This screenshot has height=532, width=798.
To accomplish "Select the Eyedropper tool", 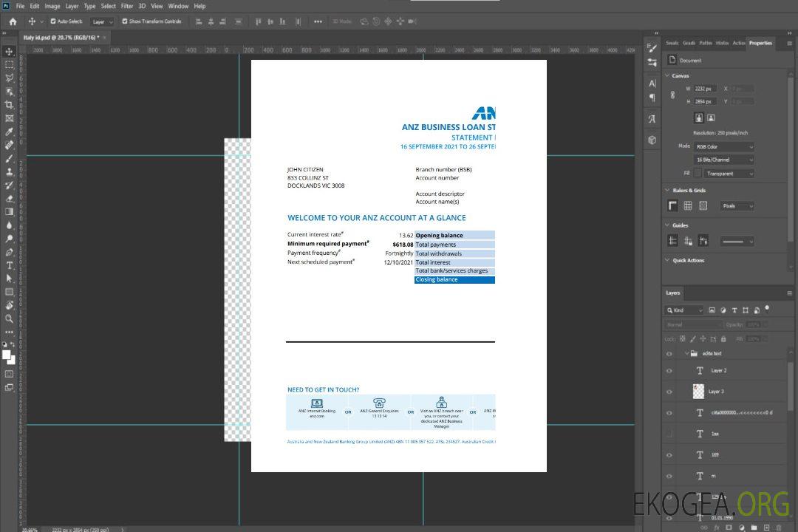I will (x=9, y=132).
